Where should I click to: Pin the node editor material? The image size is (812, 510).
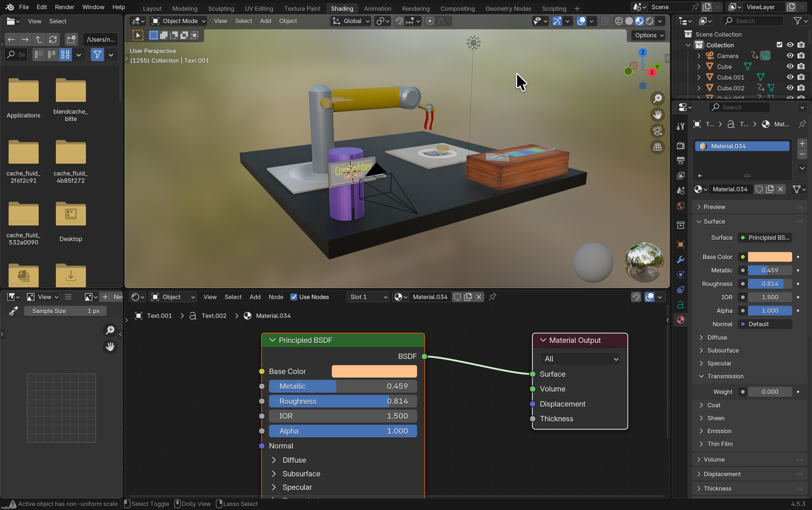(x=492, y=297)
